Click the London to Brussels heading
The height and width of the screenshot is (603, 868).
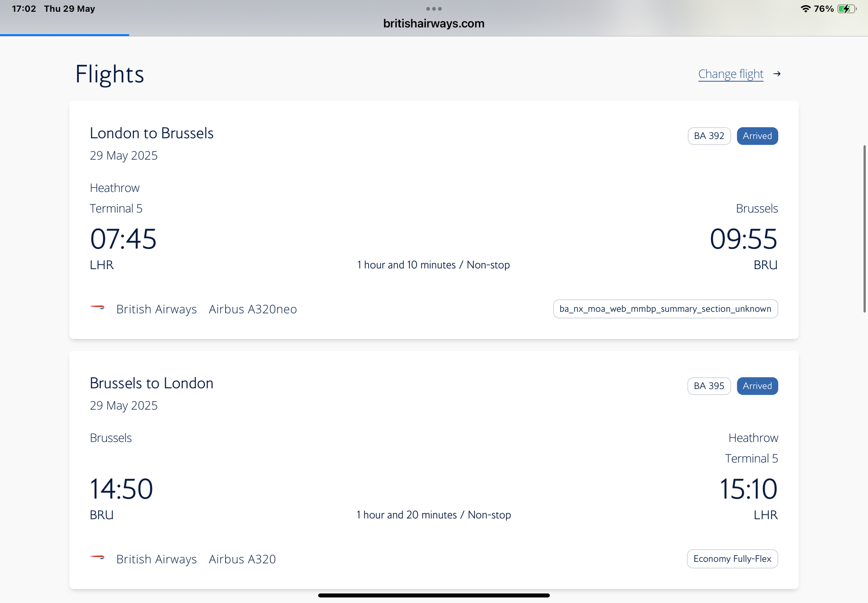[152, 133]
